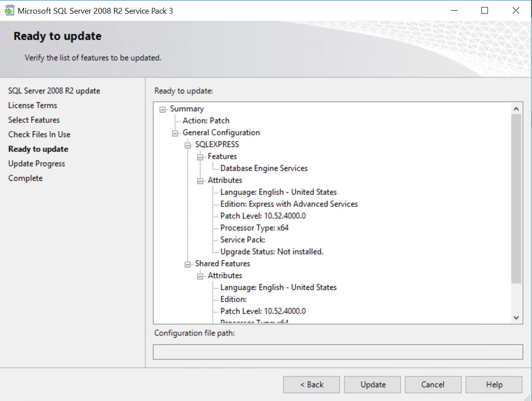532x401 pixels.
Task: Collapse the General Configuration node
Action: click(x=175, y=133)
